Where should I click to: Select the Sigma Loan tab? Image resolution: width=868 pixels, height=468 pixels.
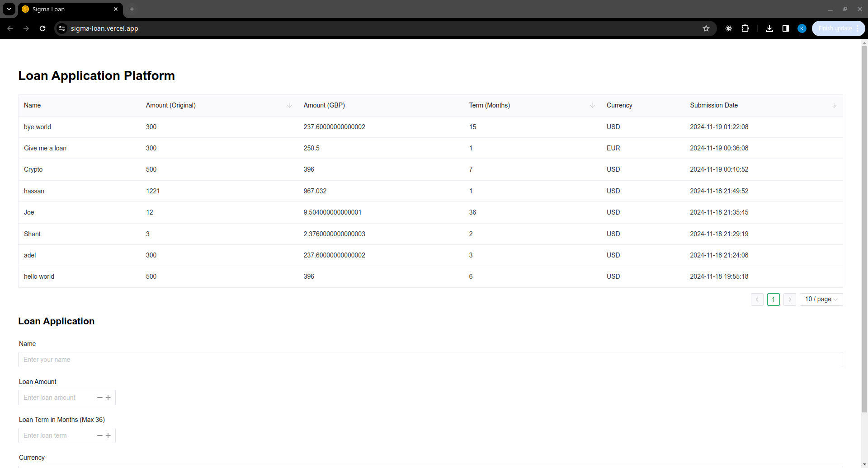(x=70, y=9)
